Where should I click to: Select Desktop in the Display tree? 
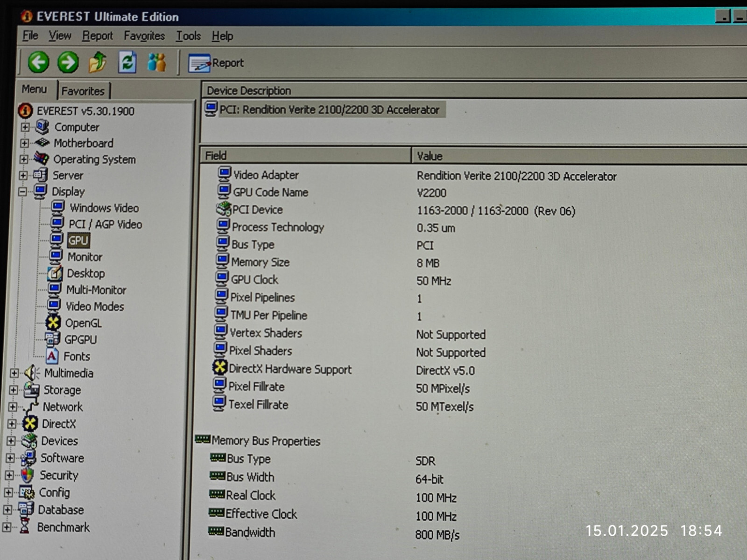point(86,273)
